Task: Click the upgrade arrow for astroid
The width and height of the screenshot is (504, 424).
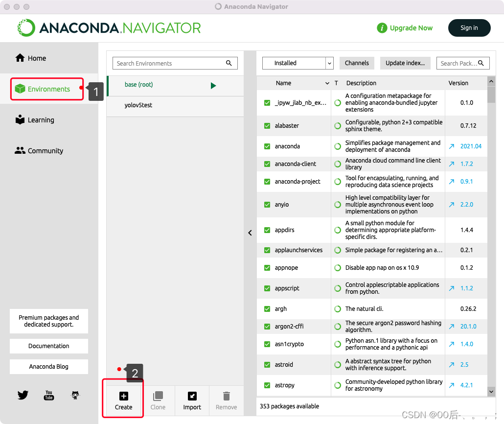Action: (x=452, y=364)
